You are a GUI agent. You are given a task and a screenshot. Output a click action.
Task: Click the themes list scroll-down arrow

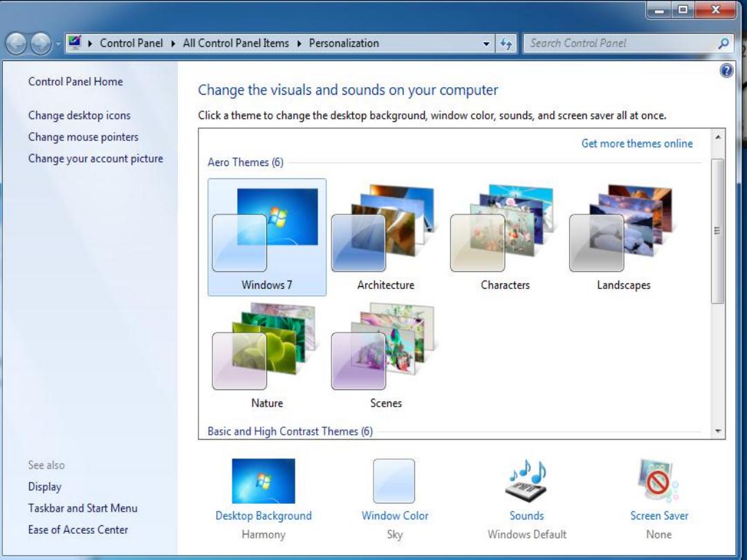(718, 431)
